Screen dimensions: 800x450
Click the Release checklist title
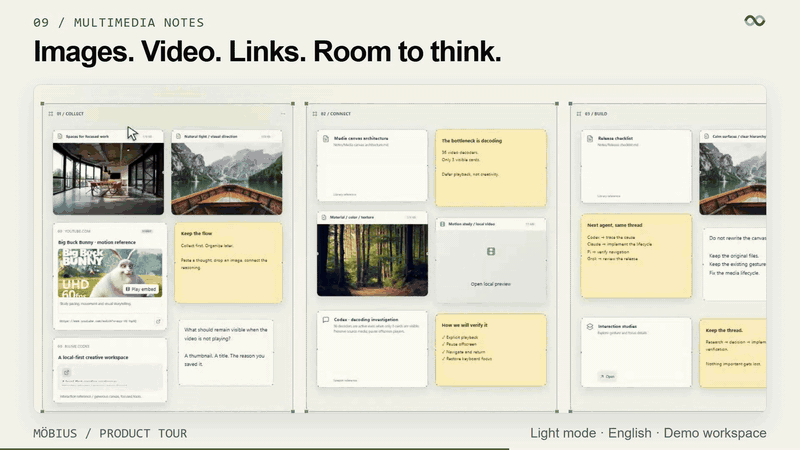point(615,138)
